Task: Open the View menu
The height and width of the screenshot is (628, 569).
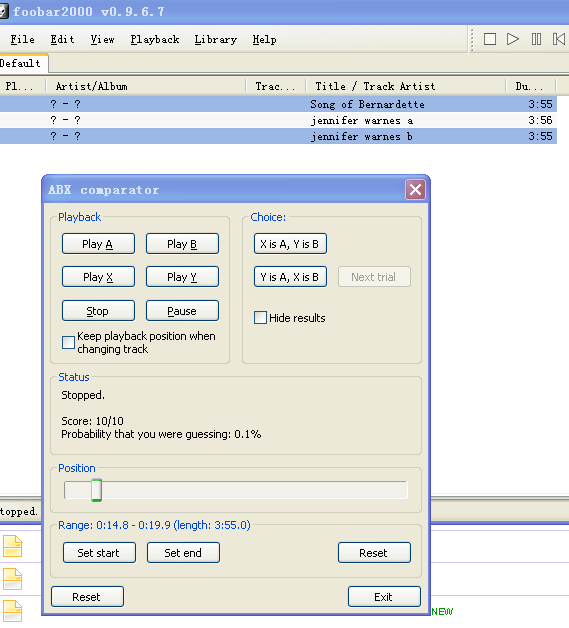Action: [103, 39]
